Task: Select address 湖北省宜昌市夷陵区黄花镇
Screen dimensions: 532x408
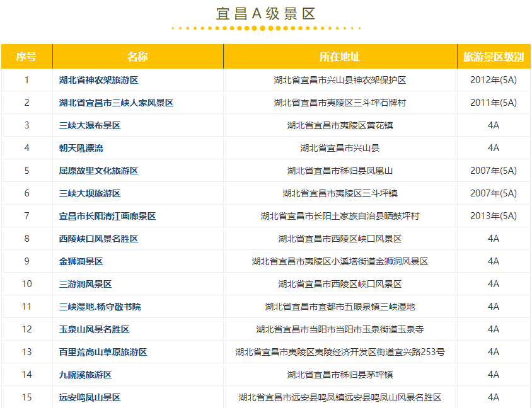Action: 340,125
